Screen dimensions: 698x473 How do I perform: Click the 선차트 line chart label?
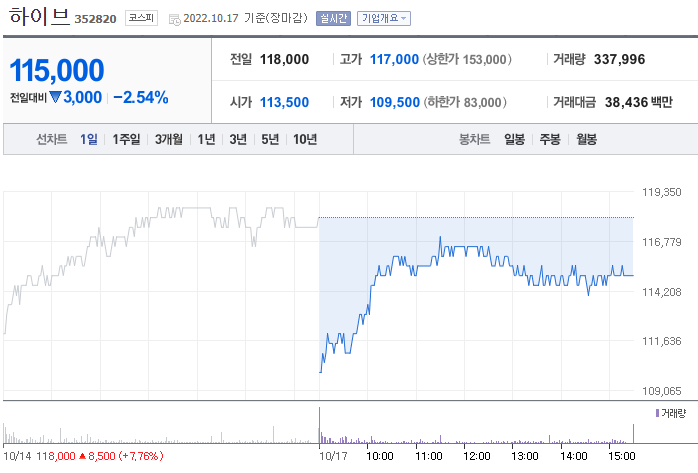tap(52, 139)
